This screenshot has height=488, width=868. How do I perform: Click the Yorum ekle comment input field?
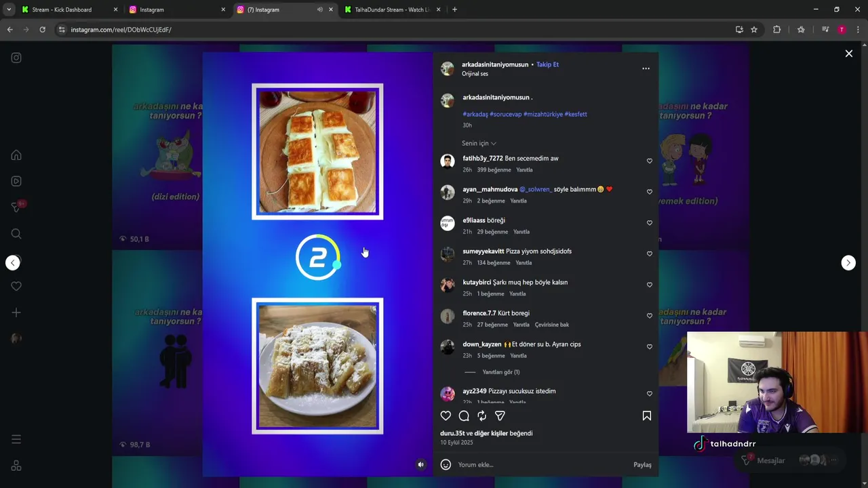click(x=542, y=465)
